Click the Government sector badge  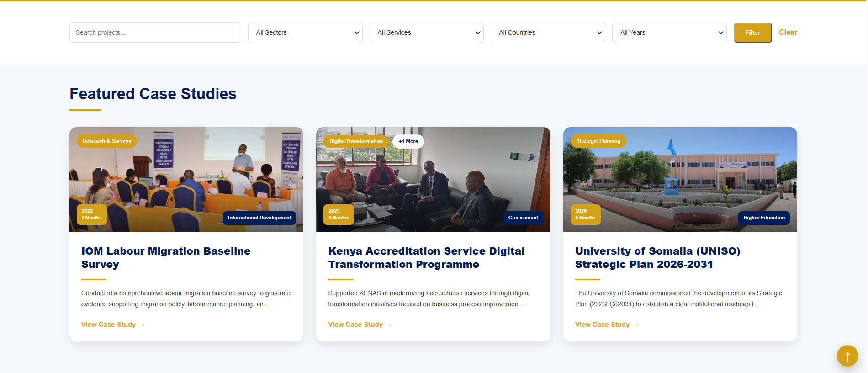[523, 218]
